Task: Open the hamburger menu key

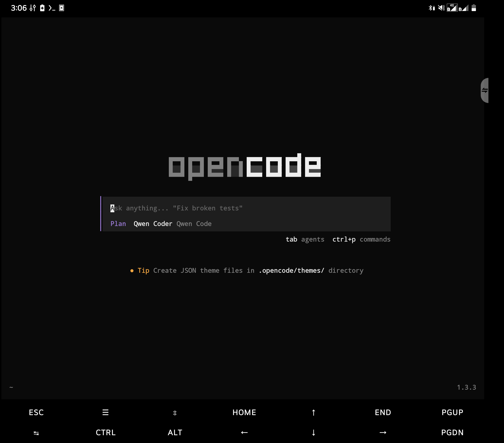Action: (x=106, y=412)
